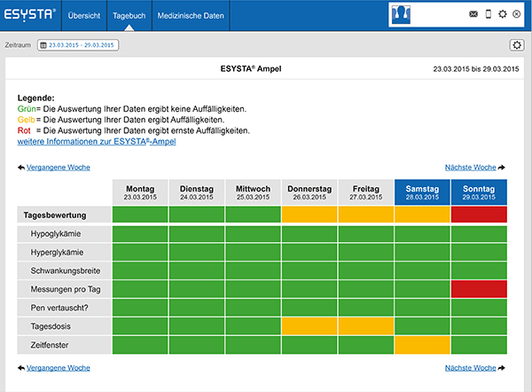Screen dimensions: 532x392
Task: Select the Samstag 28.03.2015 column header
Action: point(422,192)
